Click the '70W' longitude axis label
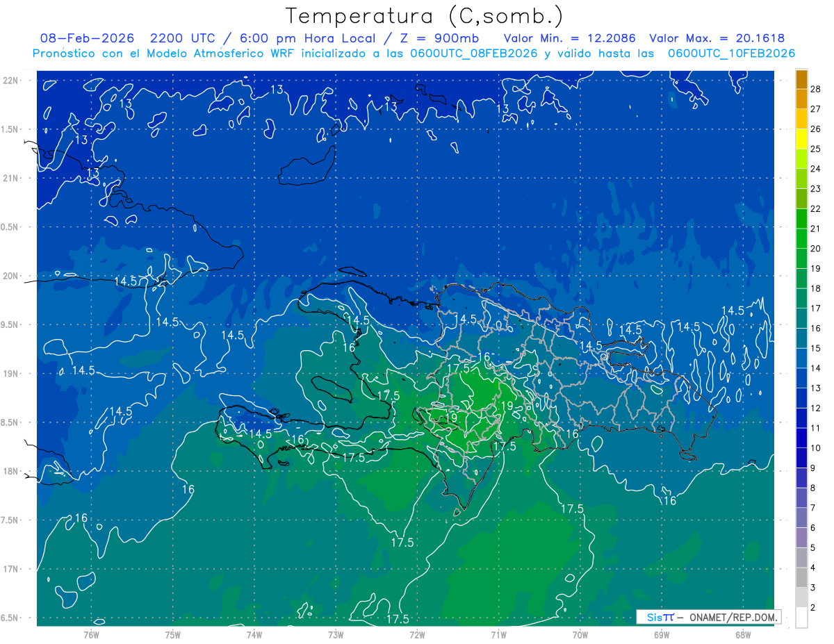 click(x=580, y=634)
